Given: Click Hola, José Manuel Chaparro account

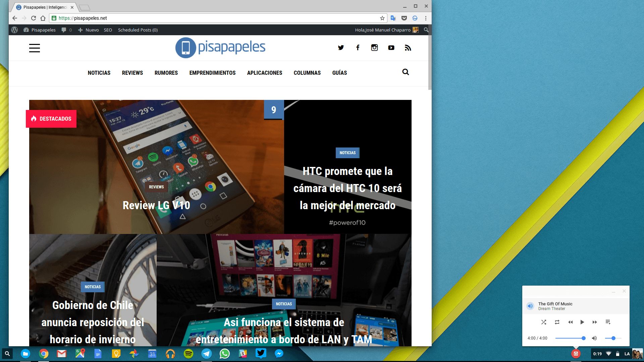Looking at the screenshot, I should point(387,30).
